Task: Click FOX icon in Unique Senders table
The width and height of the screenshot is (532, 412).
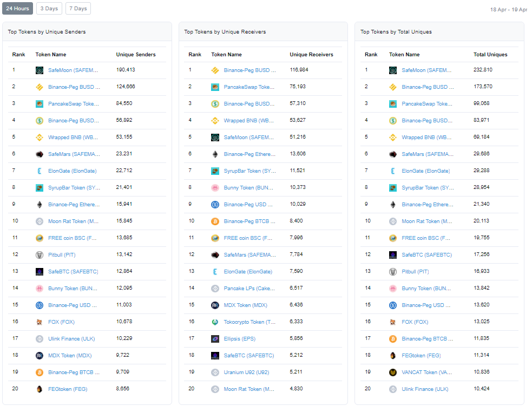Action: tap(40, 322)
